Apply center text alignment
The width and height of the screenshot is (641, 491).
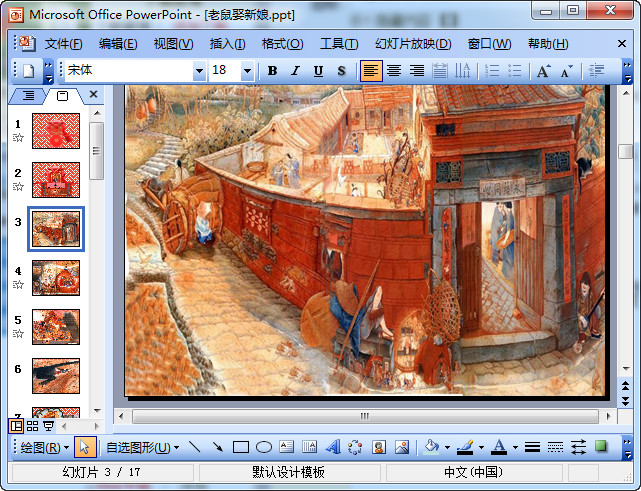394,71
